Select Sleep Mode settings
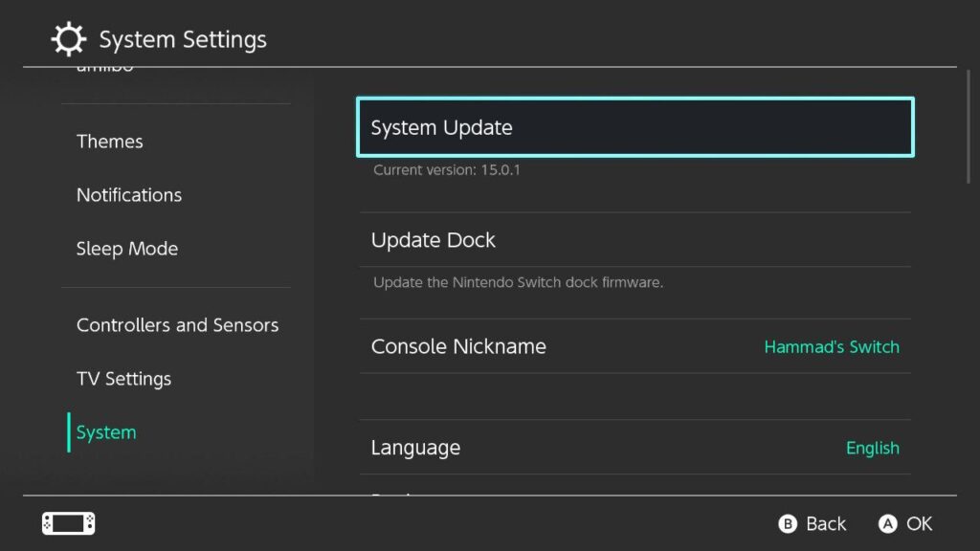The height and width of the screenshot is (551, 980). tap(127, 248)
